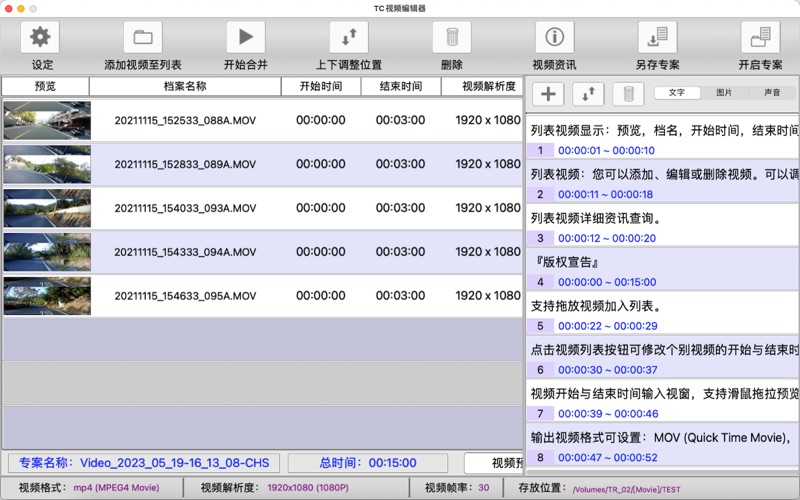Add a subtitle with the plus button
The height and width of the screenshot is (500, 800).
(x=548, y=94)
